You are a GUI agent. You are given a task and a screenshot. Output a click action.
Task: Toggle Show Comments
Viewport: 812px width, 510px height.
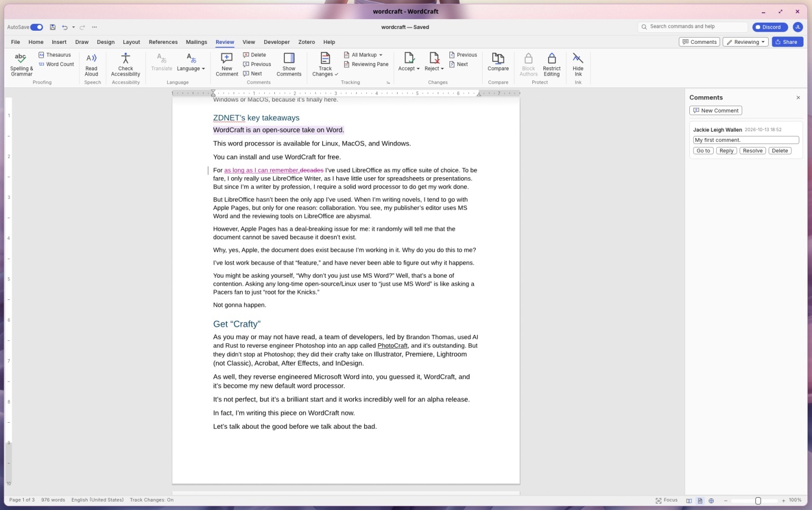(x=289, y=64)
